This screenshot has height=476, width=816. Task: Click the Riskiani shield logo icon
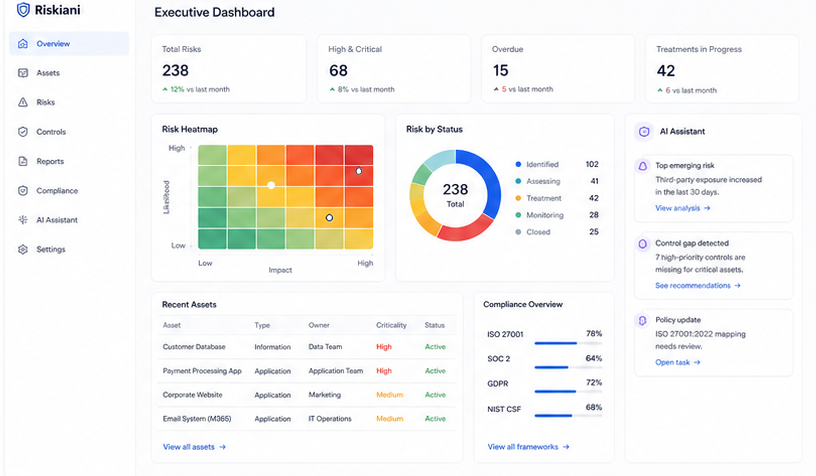click(x=23, y=9)
